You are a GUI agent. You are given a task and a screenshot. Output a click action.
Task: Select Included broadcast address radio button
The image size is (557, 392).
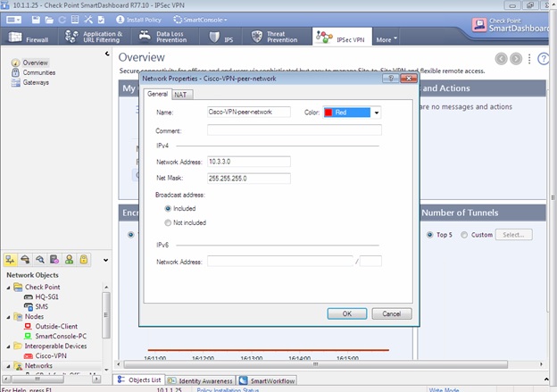click(x=168, y=209)
